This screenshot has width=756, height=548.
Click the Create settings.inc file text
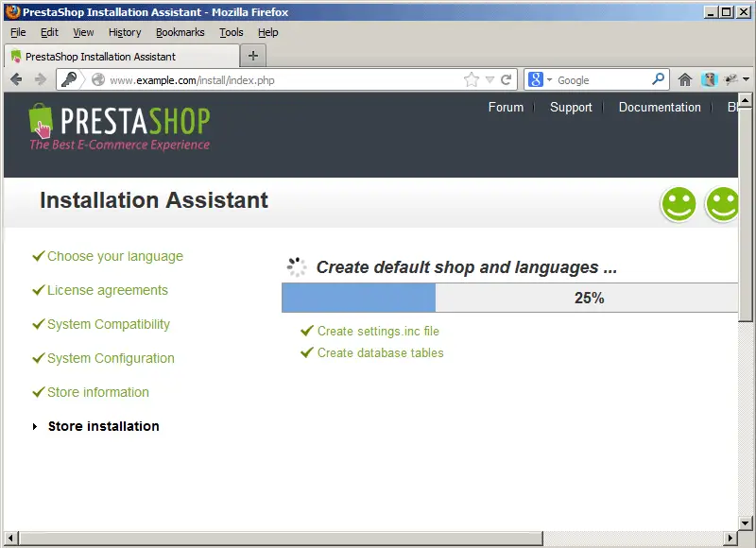click(x=378, y=331)
